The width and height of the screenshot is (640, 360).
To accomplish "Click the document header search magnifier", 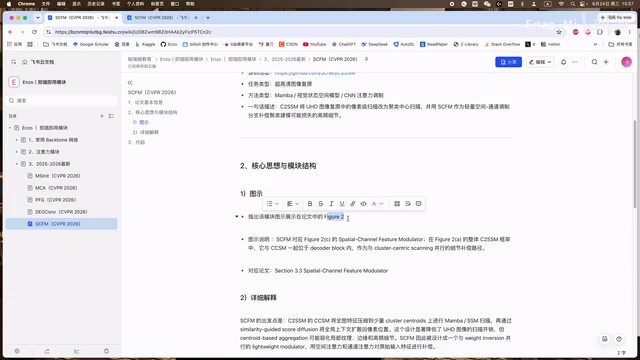I will click(x=594, y=62).
